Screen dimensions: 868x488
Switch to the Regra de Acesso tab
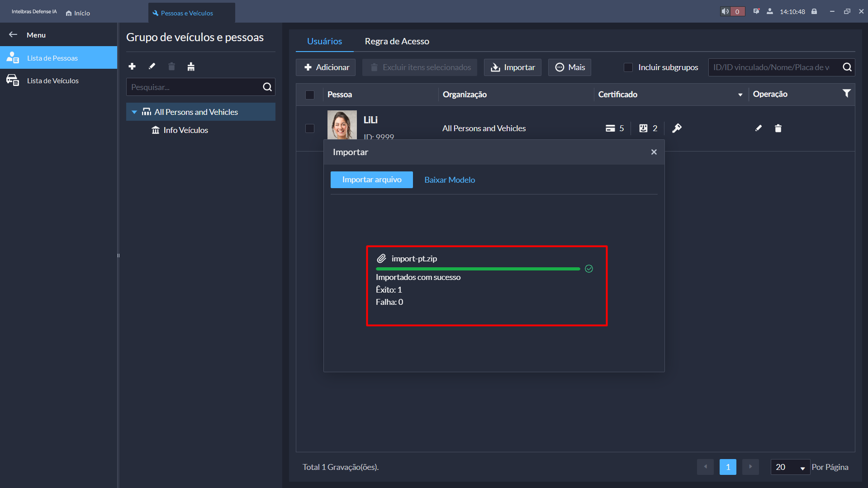pyautogui.click(x=397, y=41)
